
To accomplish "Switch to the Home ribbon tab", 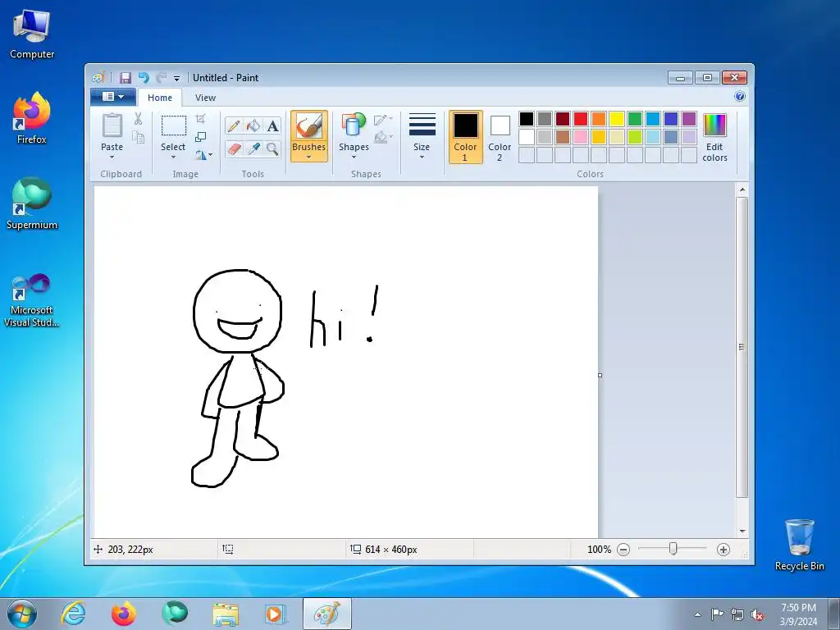I will point(160,98).
